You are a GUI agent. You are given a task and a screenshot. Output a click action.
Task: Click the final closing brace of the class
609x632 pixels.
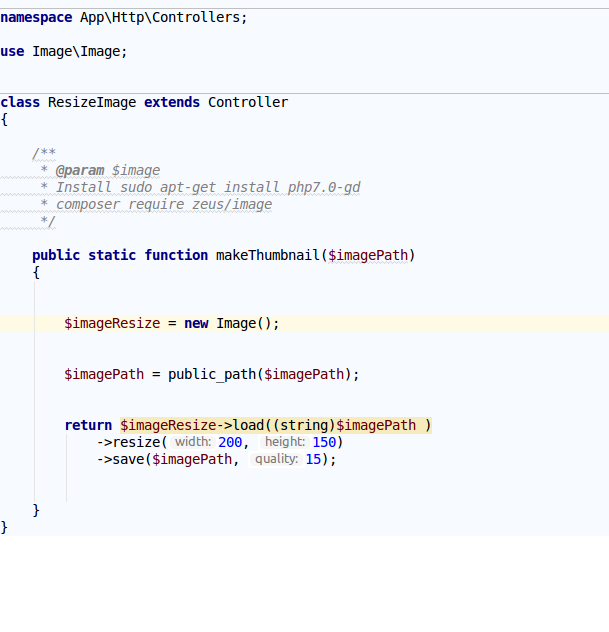[4, 527]
